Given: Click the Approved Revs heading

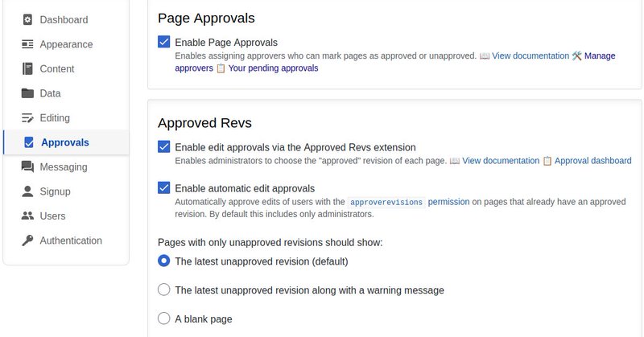Looking at the screenshot, I should [204, 123].
